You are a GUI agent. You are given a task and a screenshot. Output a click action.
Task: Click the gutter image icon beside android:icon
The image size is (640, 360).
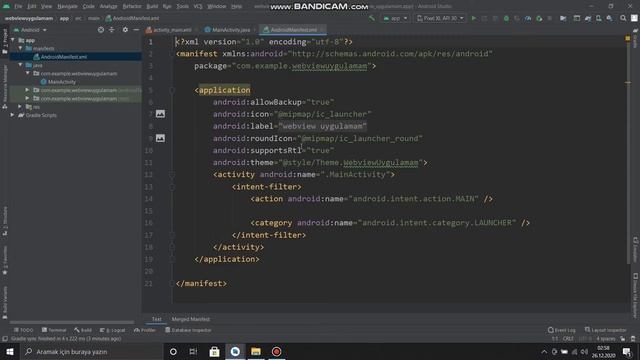click(160, 114)
